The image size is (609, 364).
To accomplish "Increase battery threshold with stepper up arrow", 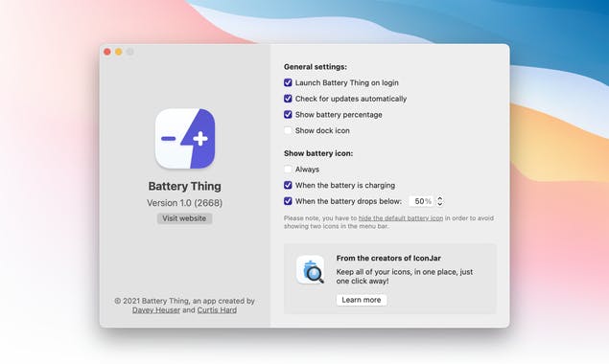I will pos(439,198).
